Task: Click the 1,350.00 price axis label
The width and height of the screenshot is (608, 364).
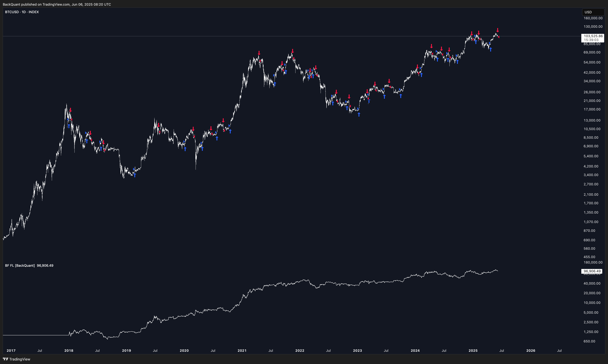Action: click(x=591, y=212)
